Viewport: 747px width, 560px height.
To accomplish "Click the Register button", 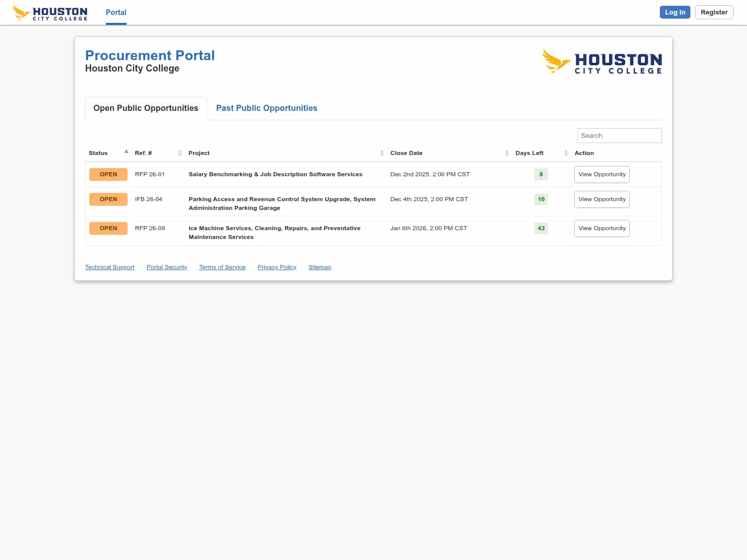I will 714,12.
